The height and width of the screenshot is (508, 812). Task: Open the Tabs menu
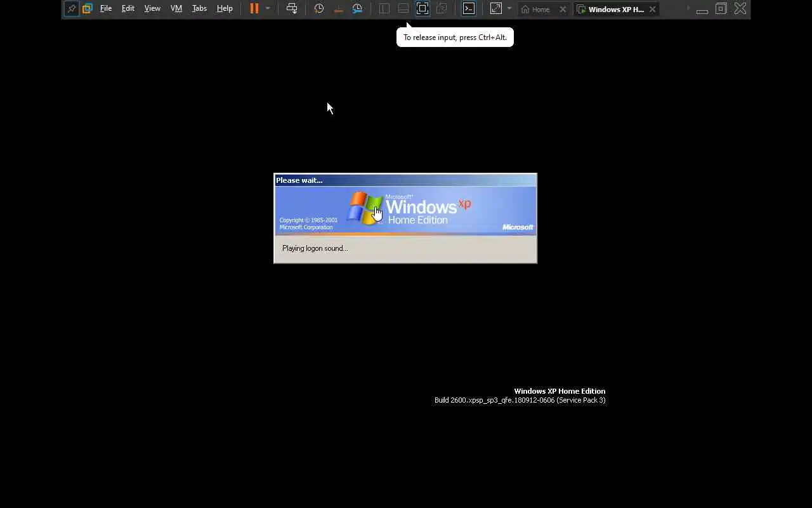click(199, 9)
